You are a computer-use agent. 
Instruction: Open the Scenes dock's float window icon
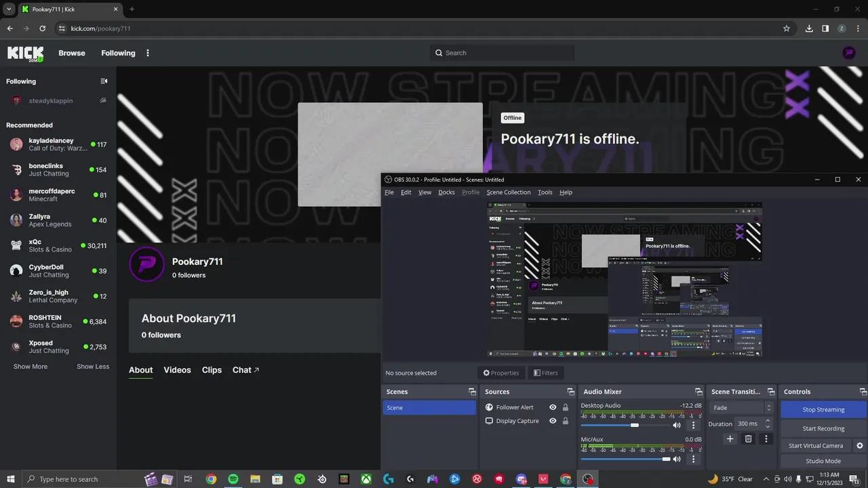[x=472, y=392]
